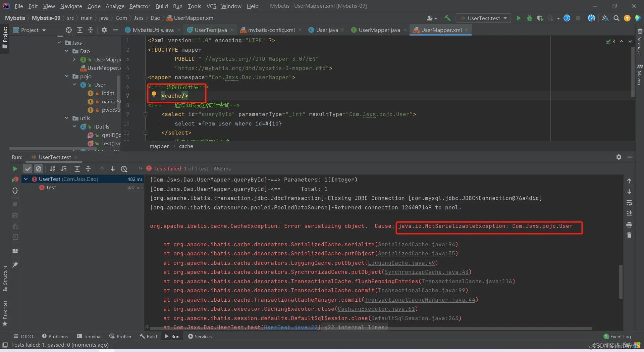The image size is (644, 352).
Task: Rerun the tests in the Run panel
Action: click(15, 169)
